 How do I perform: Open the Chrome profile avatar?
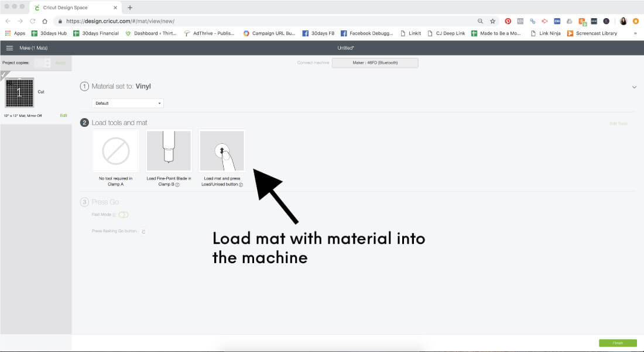624,21
